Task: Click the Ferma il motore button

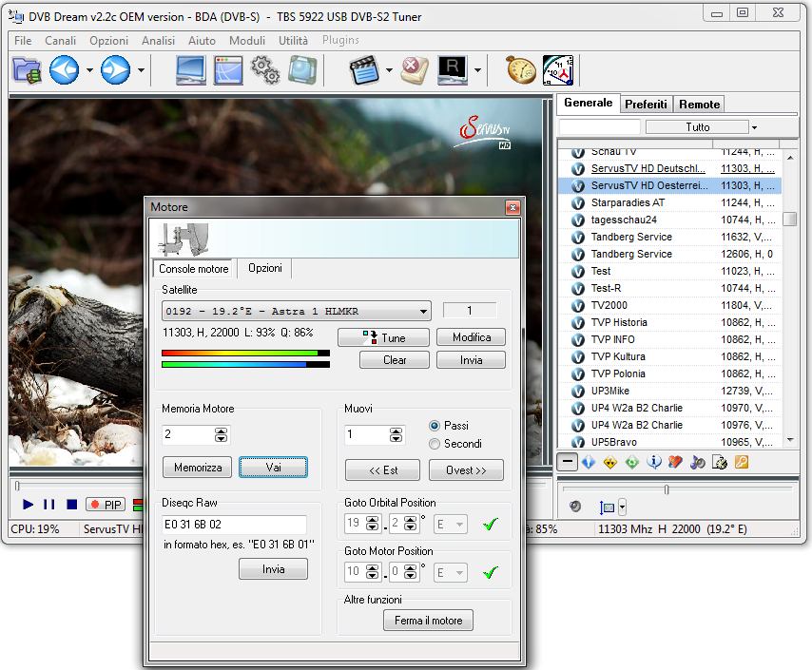Action: pyautogui.click(x=428, y=621)
